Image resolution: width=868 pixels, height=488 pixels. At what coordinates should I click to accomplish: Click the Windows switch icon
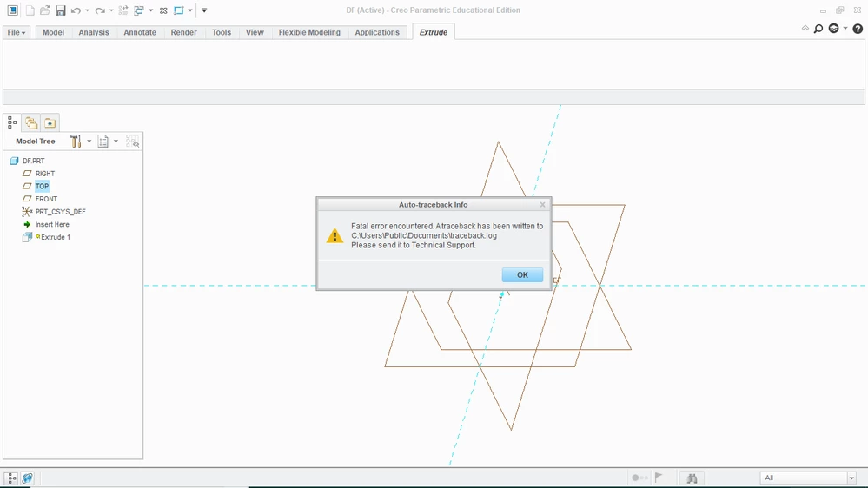pyautogui.click(x=139, y=10)
